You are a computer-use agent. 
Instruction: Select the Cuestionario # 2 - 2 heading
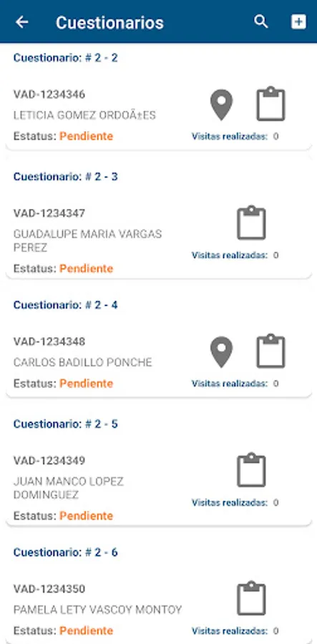65,57
